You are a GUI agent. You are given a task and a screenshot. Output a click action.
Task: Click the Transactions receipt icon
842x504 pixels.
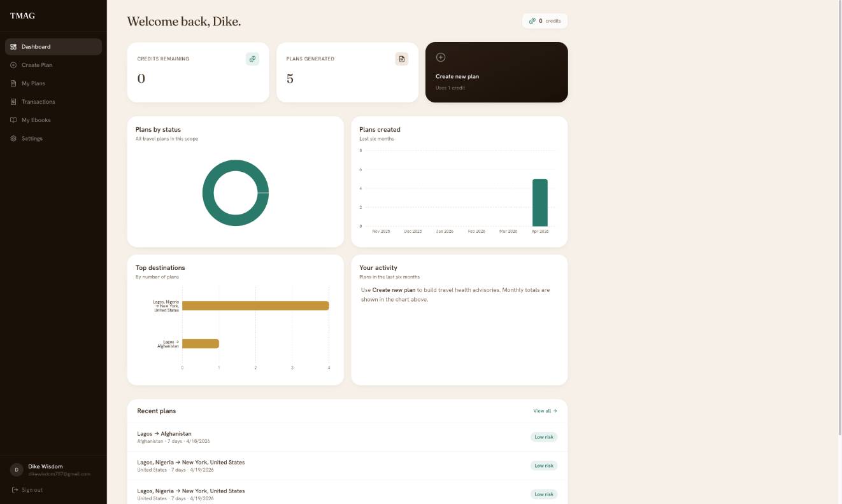pyautogui.click(x=13, y=102)
